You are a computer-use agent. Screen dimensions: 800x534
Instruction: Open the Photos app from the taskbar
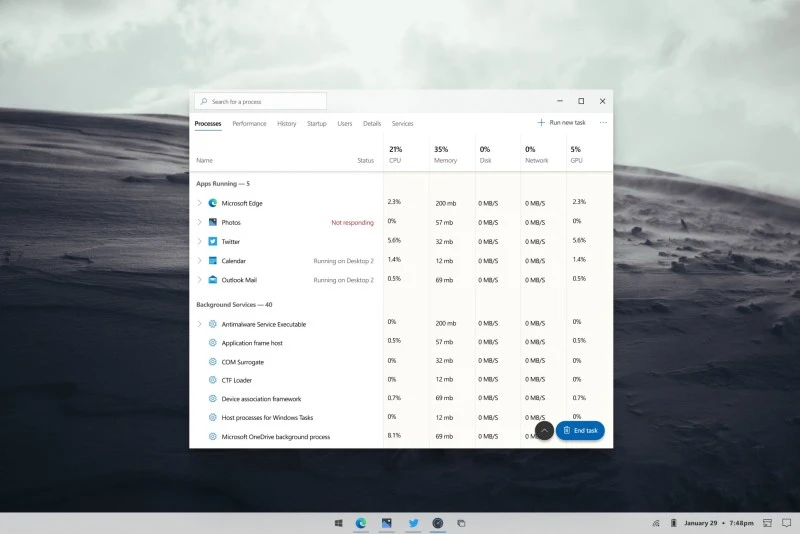tap(386, 523)
